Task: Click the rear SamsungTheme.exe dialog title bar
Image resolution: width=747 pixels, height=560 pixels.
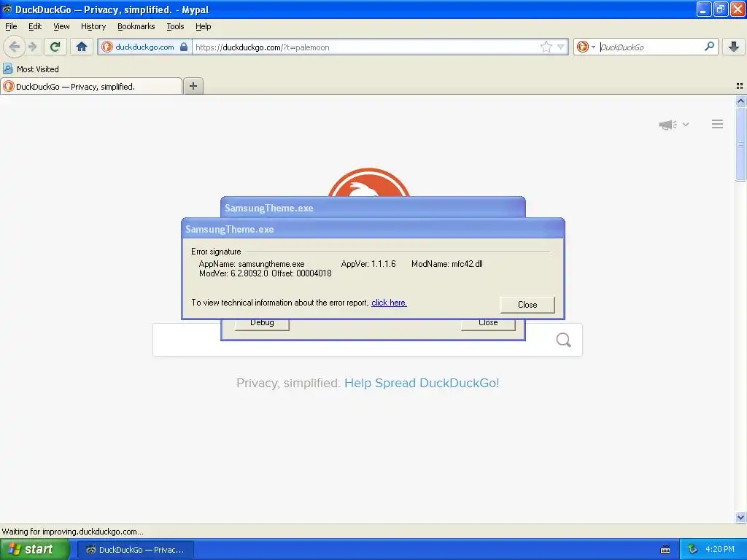Action: 373,208
